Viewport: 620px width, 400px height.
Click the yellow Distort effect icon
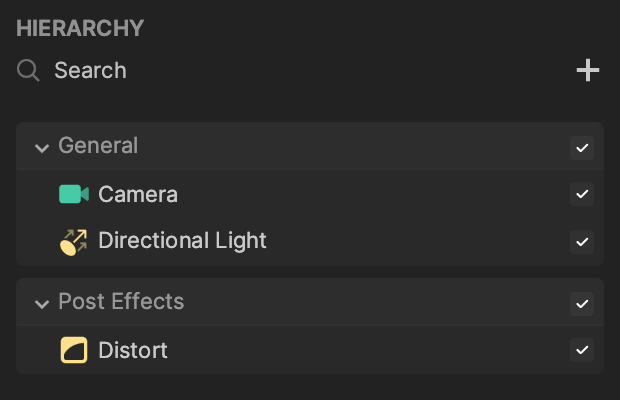(x=74, y=350)
